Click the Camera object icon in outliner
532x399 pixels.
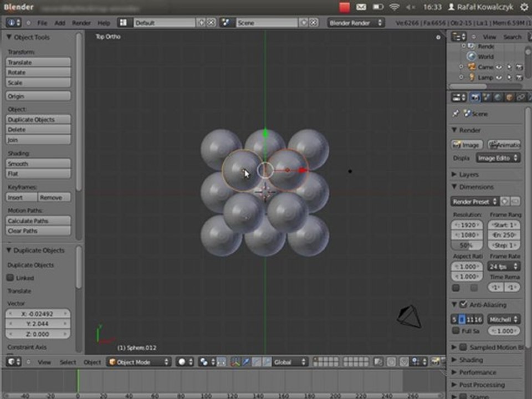tap(472, 67)
